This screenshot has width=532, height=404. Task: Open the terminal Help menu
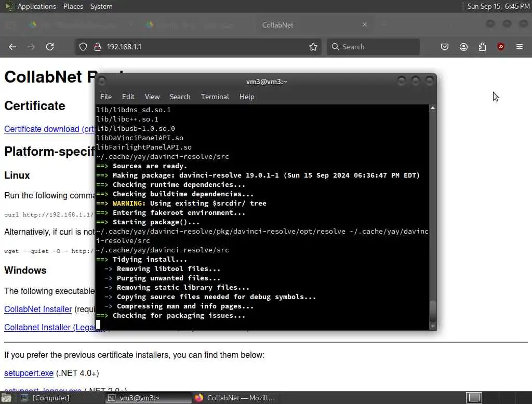coord(247,97)
